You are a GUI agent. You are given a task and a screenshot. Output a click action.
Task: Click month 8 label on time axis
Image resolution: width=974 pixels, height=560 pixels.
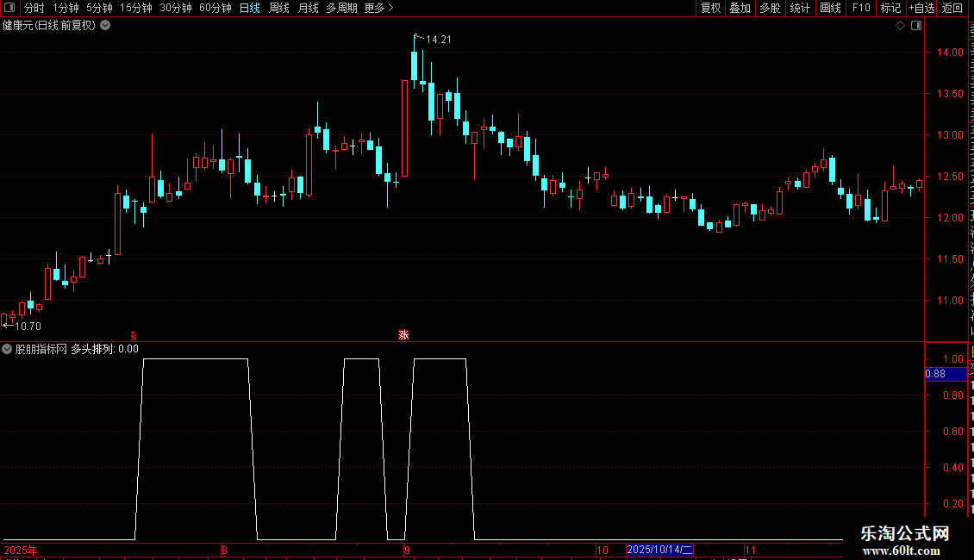[x=224, y=550]
